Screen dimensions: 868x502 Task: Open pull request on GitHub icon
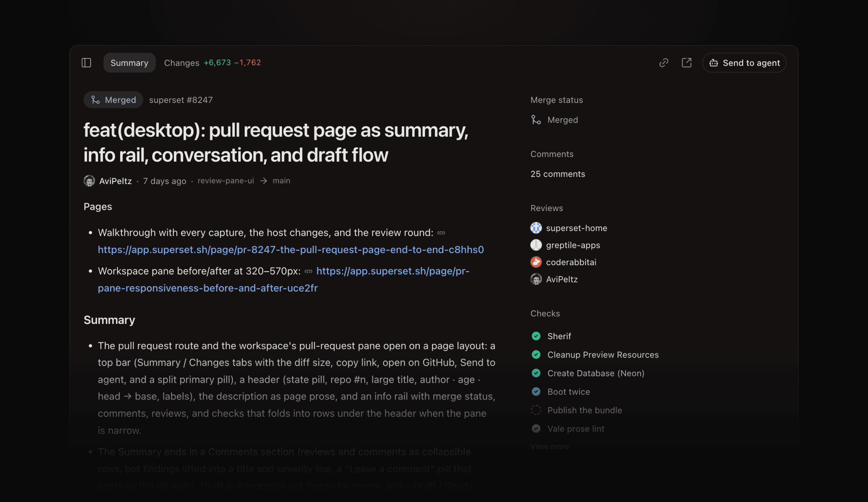coord(686,63)
